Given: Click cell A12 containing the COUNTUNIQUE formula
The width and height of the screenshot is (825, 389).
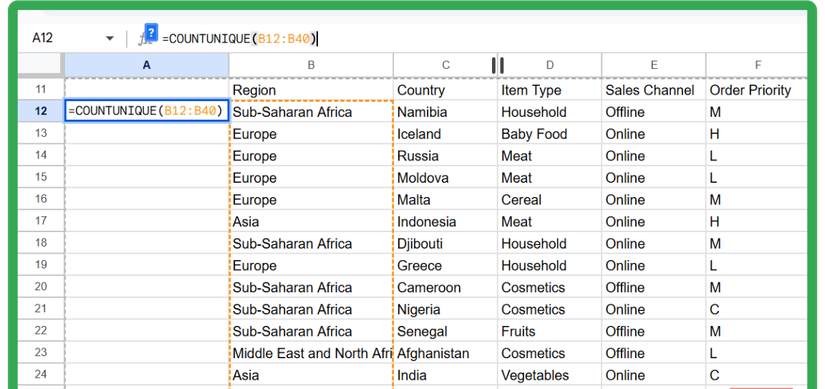Looking at the screenshot, I should [x=147, y=111].
